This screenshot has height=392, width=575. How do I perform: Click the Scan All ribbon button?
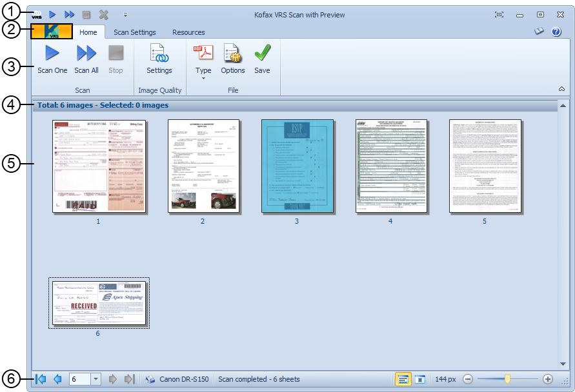(86, 59)
